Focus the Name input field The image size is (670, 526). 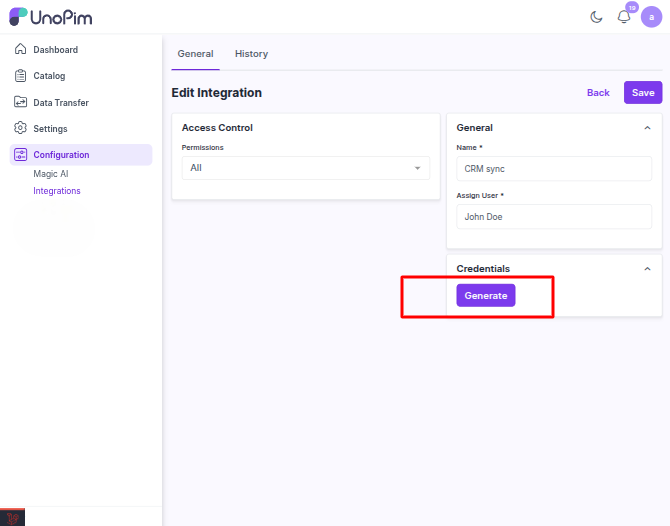554,169
